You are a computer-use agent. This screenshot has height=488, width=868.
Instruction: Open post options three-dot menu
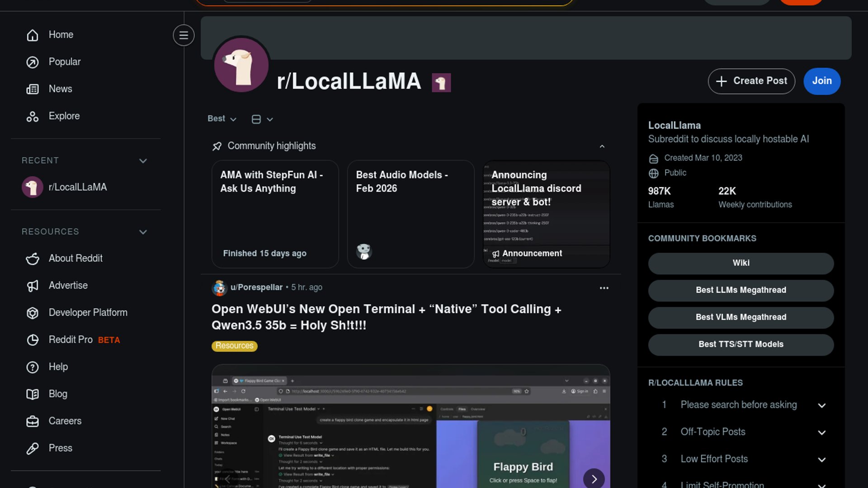604,288
